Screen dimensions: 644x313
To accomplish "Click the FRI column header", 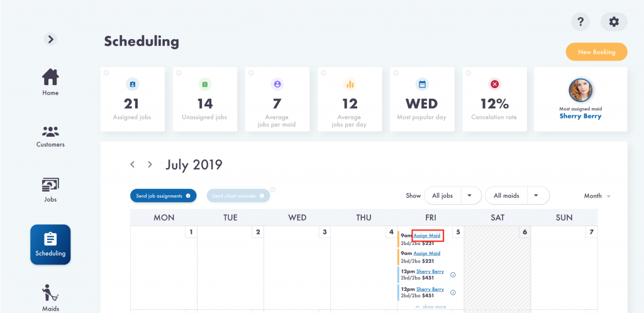I will 431,217.
